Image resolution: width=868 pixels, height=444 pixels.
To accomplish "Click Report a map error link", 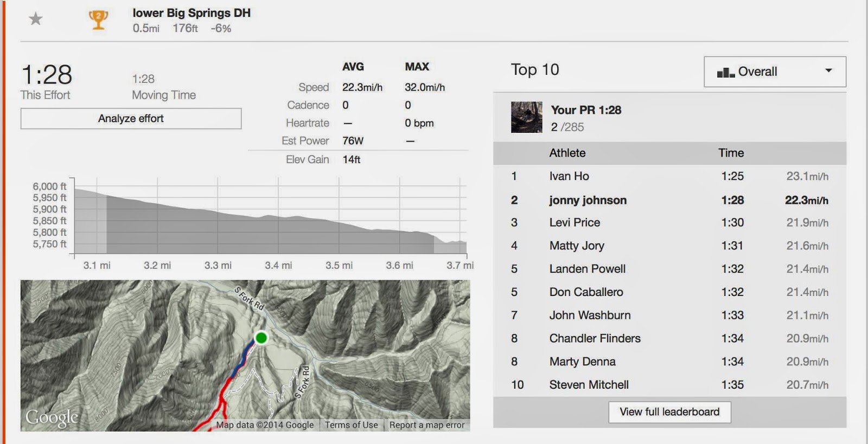I will click(427, 425).
